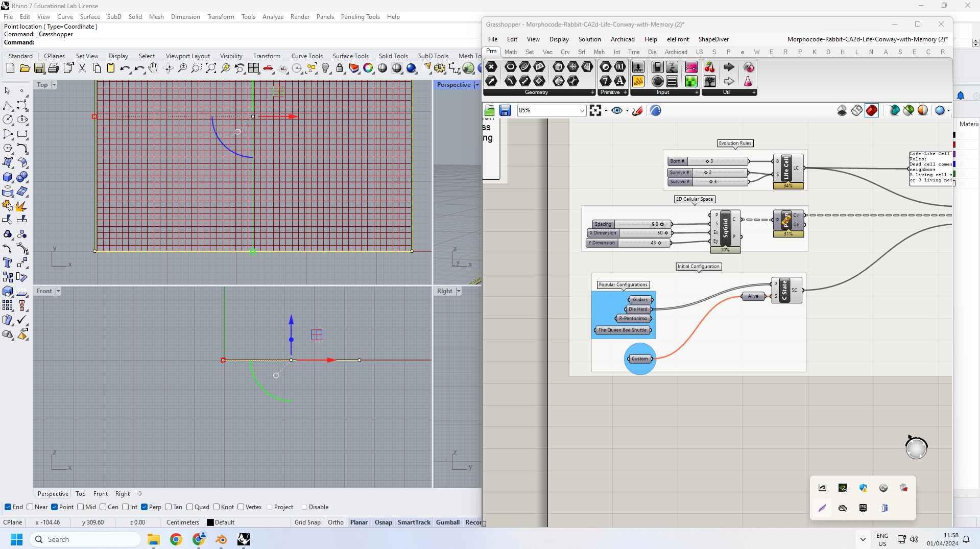Switch to the Curve Tools toolbar tab
Image resolution: width=980 pixels, height=549 pixels.
(307, 56)
